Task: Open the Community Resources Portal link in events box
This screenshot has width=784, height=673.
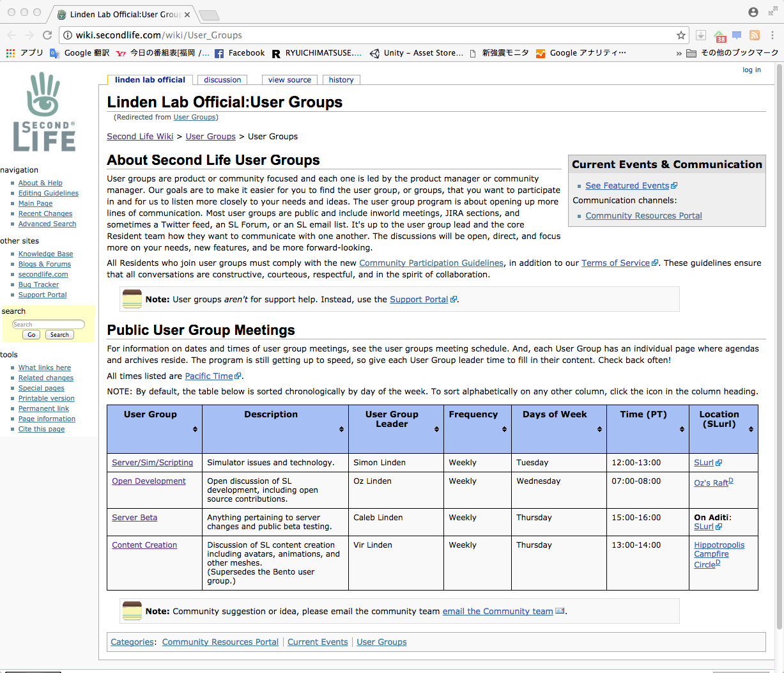Action: coord(643,215)
